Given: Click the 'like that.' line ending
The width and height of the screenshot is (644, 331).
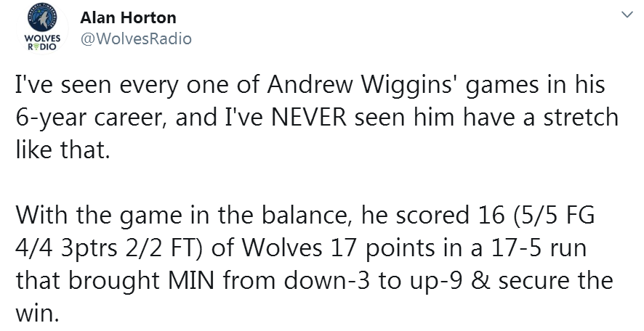Looking at the screenshot, I should click(x=63, y=150).
